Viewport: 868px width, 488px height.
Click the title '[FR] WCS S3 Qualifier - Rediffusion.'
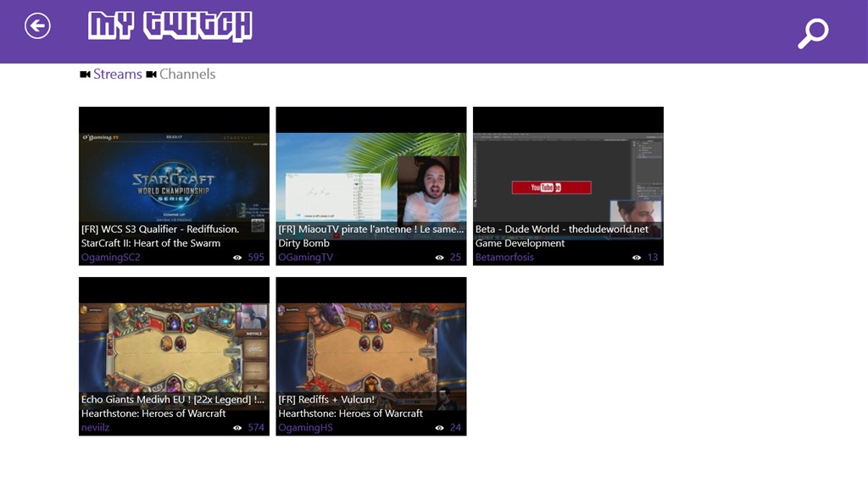click(160, 229)
